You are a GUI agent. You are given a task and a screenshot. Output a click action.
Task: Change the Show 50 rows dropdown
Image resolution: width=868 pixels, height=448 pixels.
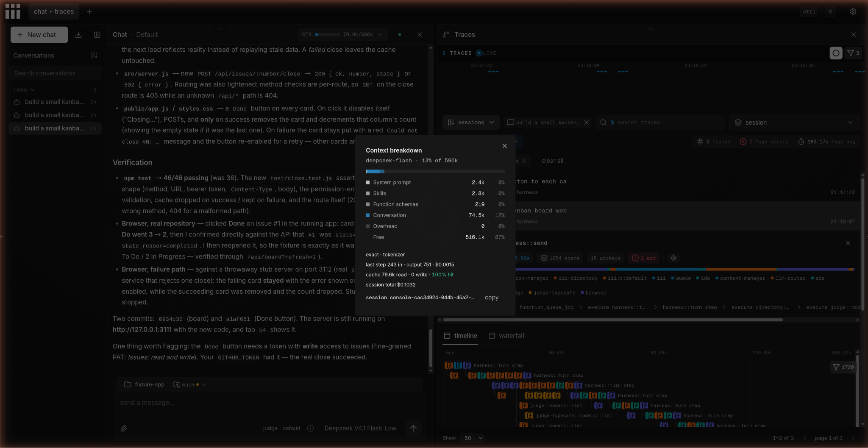473,438
